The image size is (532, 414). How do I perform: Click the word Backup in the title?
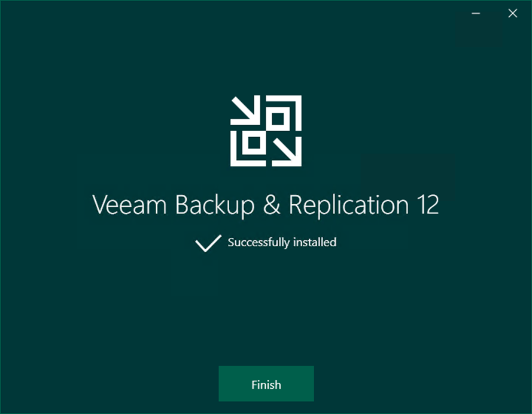214,206
